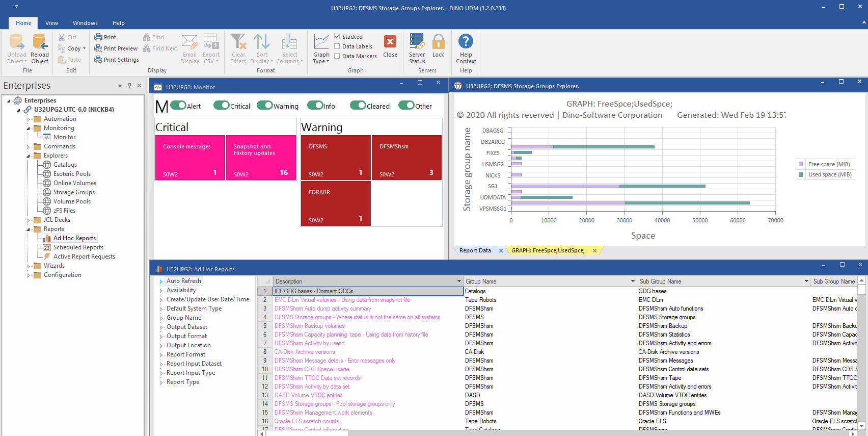Toggle the Critical alerts switch

tap(222, 106)
